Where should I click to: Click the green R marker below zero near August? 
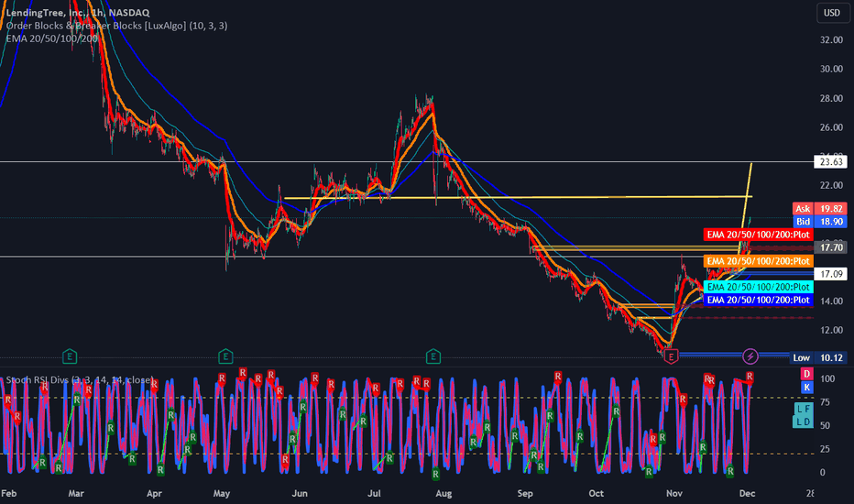tap(436, 475)
